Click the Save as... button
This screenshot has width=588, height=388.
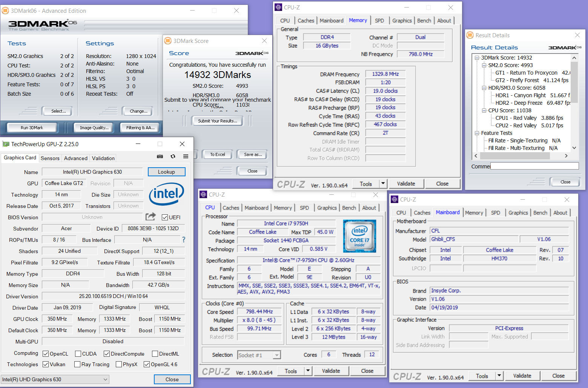point(253,154)
